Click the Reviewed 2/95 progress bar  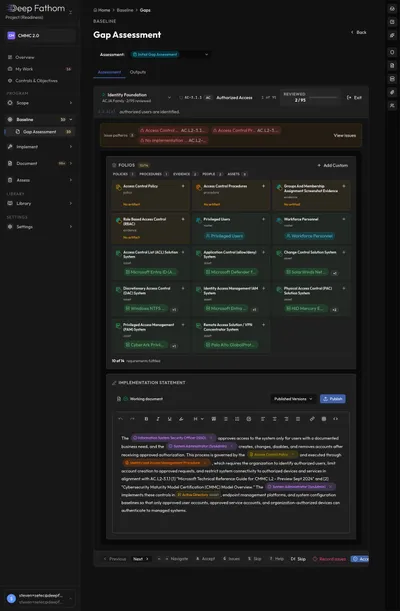323,97
